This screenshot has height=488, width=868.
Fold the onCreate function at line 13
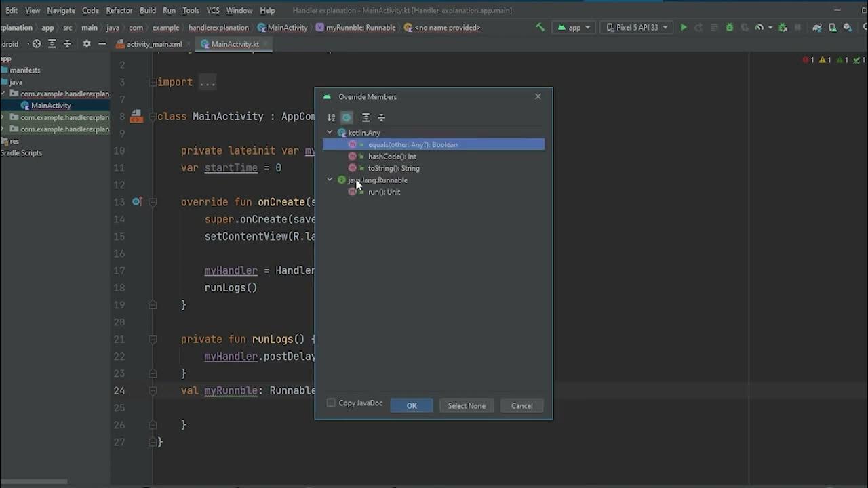point(153,202)
